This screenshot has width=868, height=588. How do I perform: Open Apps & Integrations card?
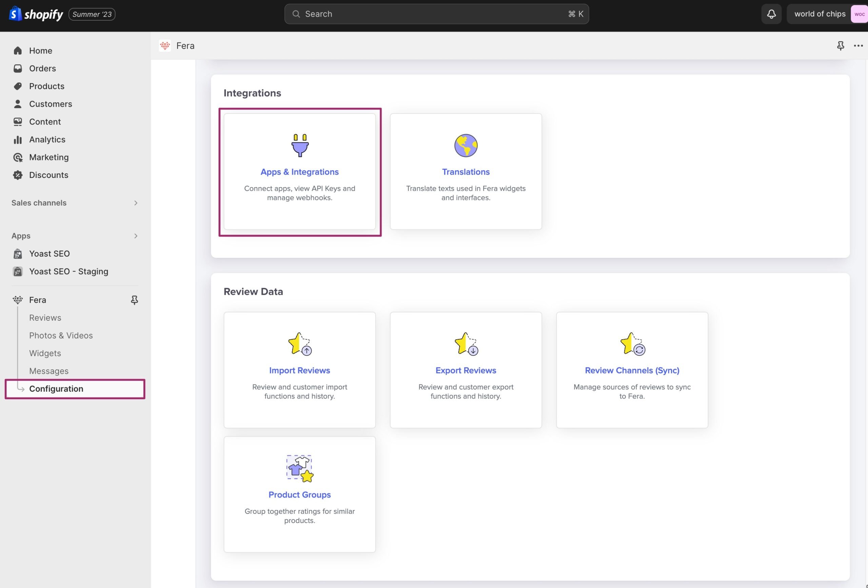299,172
